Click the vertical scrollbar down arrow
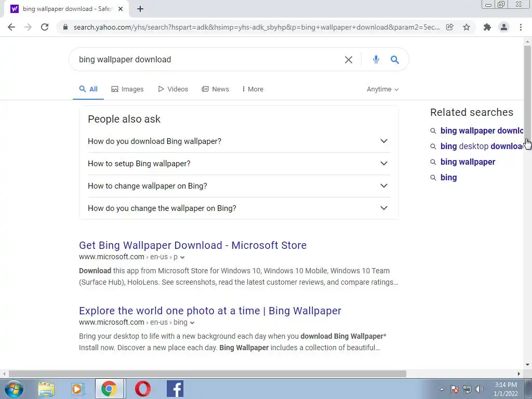The image size is (532, 399). point(527,365)
